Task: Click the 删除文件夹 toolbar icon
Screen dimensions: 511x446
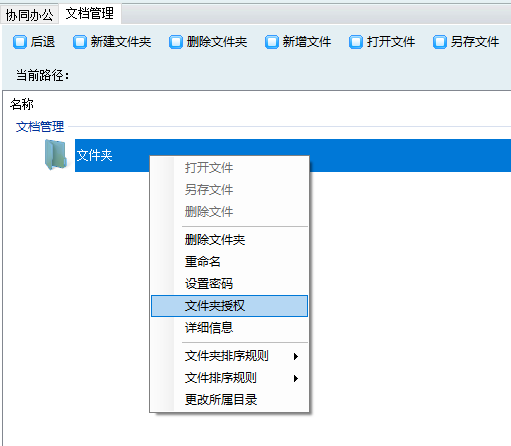Action: point(176,42)
